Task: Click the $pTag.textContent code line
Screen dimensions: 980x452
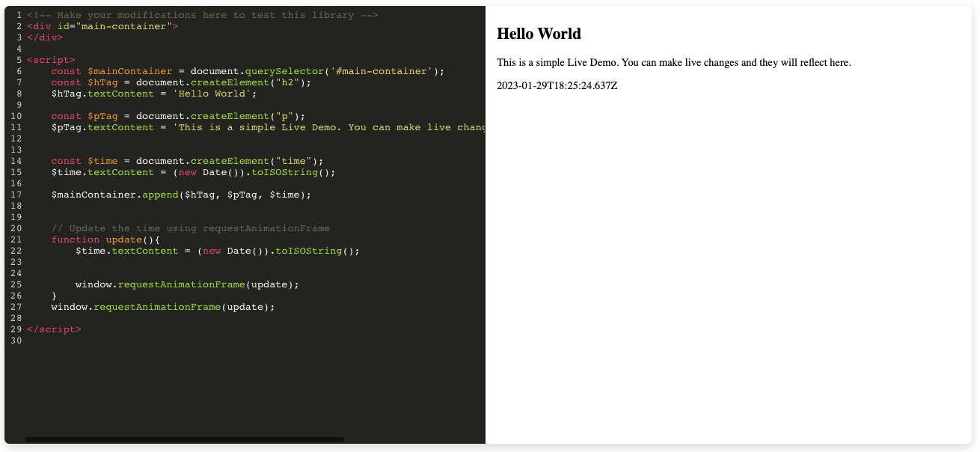Action: [269, 127]
